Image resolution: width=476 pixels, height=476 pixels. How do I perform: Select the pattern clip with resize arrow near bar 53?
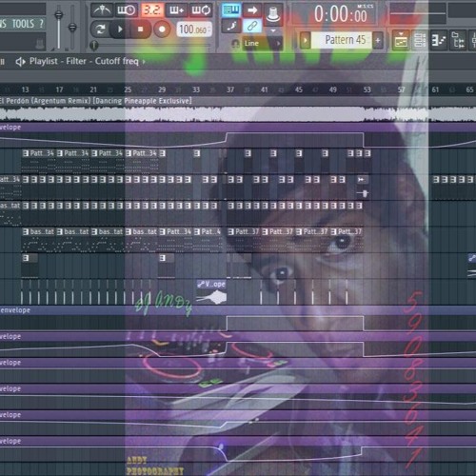pyautogui.click(x=363, y=187)
